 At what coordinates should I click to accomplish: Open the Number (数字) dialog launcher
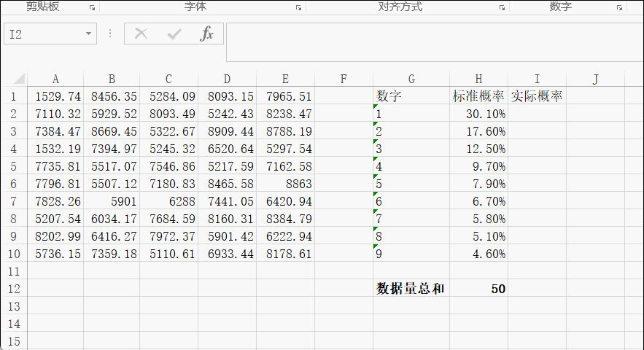[619, 7]
